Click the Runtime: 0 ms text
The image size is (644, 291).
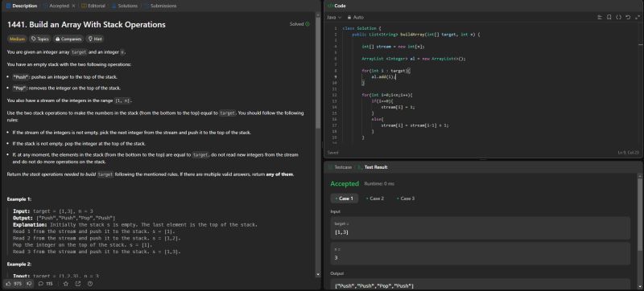(x=379, y=184)
